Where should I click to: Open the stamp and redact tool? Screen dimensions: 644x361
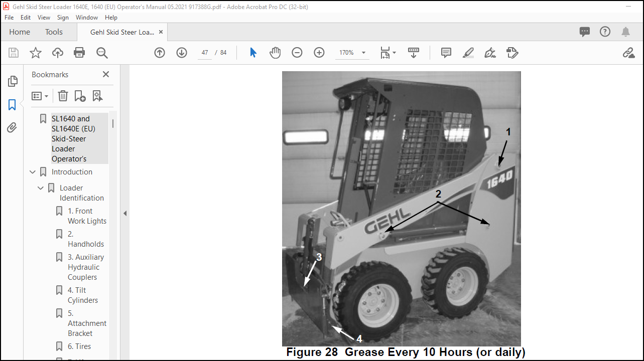point(512,53)
